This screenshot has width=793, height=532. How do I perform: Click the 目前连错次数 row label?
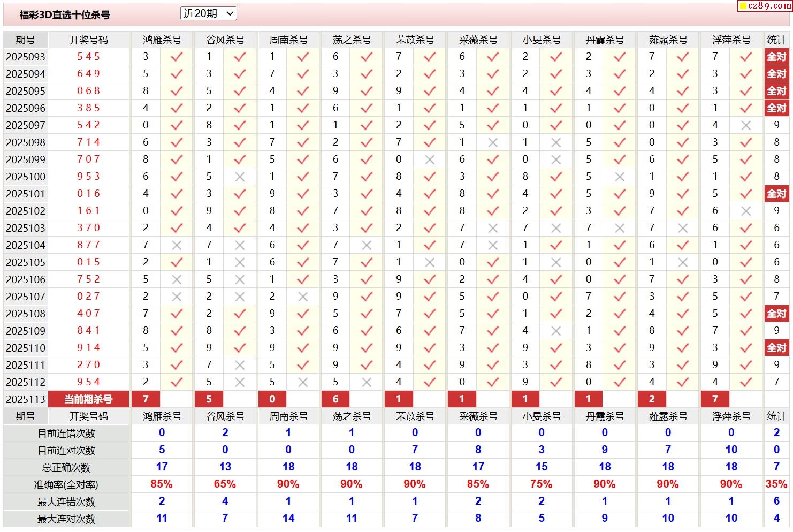[x=66, y=434]
